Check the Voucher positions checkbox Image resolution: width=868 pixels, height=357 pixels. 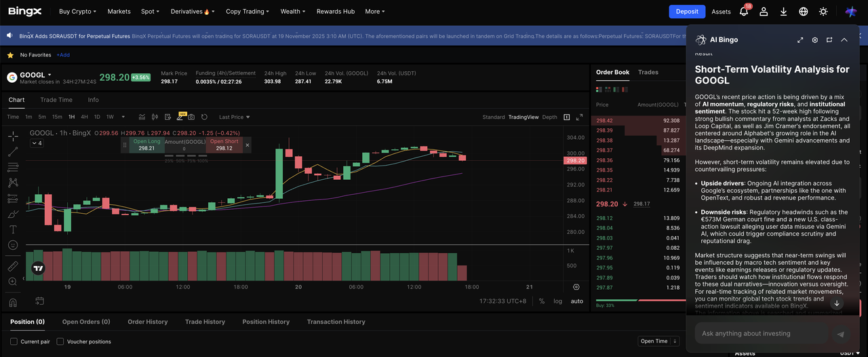60,341
